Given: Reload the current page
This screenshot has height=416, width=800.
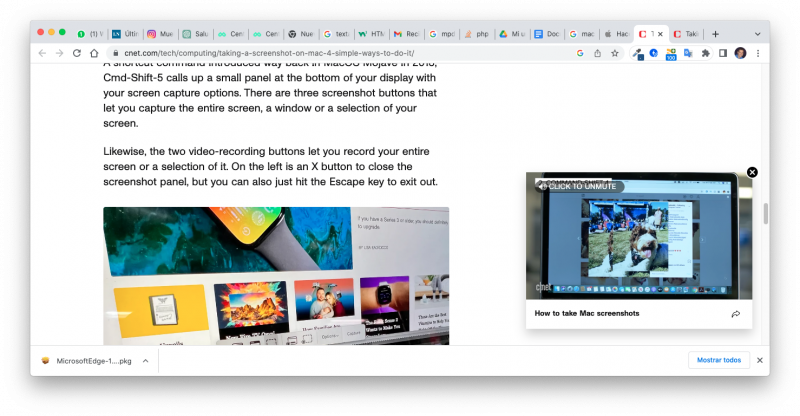Looking at the screenshot, I should (x=77, y=53).
